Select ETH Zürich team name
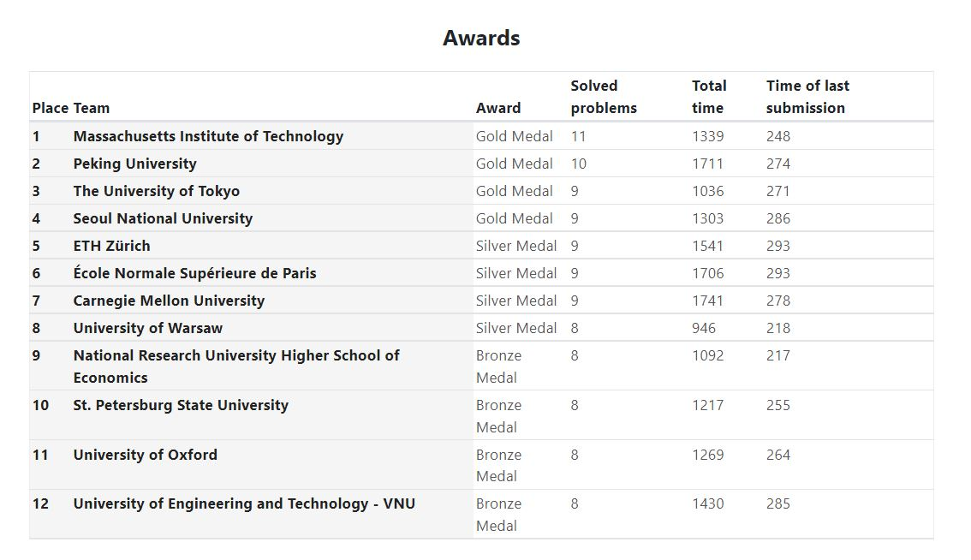 coord(111,246)
